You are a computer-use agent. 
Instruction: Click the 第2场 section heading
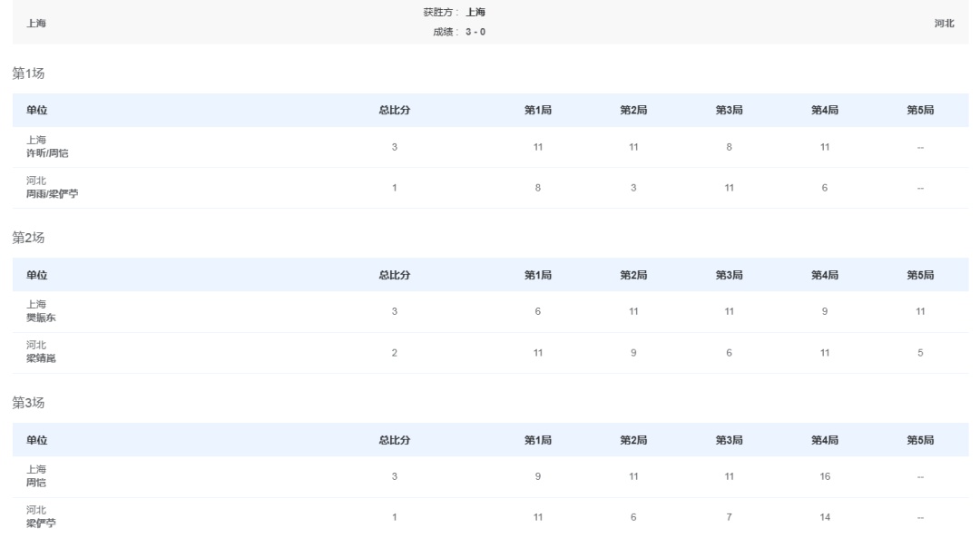point(28,238)
